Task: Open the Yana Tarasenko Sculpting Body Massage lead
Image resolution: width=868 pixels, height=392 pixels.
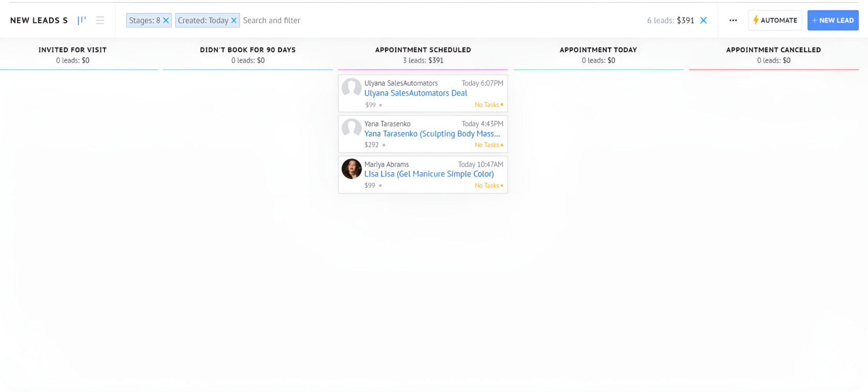Action: tap(432, 133)
